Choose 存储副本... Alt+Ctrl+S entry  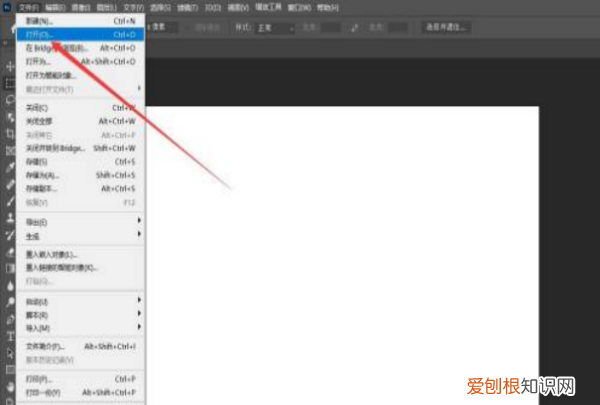80,189
